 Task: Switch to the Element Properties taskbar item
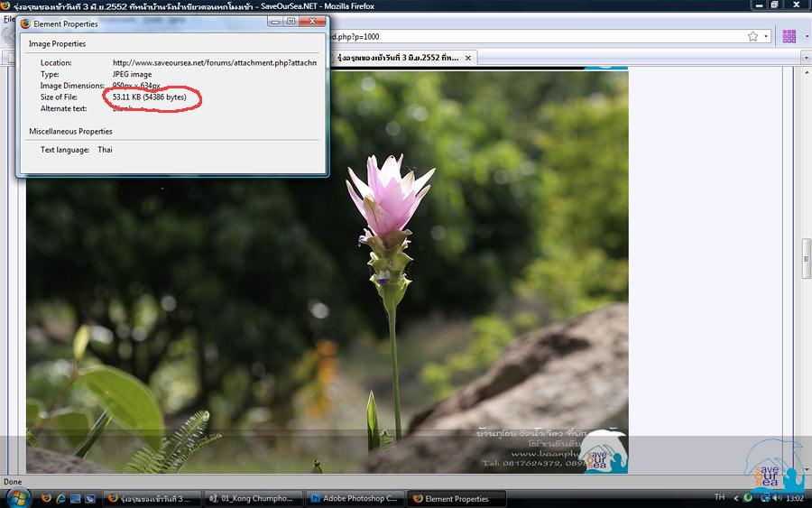(456, 498)
